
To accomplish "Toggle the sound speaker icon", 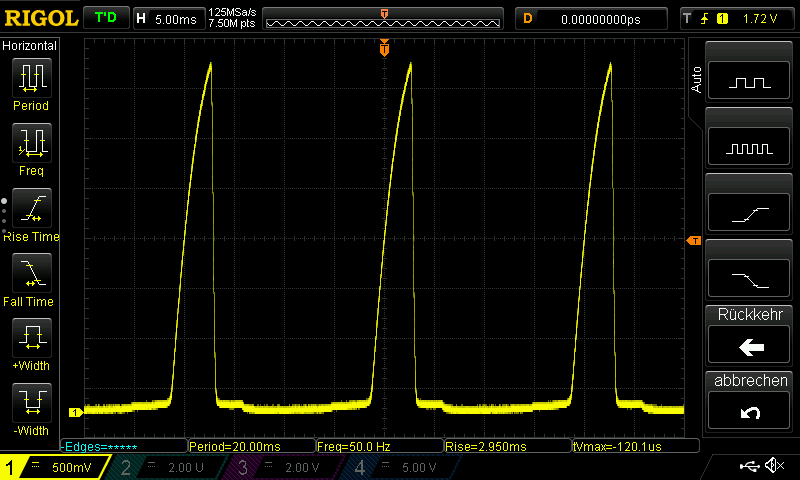I will coord(773,466).
